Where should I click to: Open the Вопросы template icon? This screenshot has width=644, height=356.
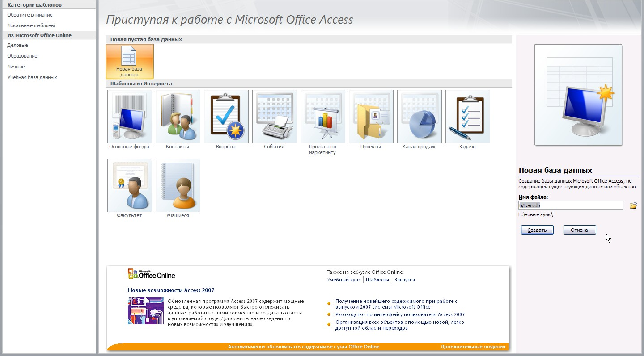226,117
